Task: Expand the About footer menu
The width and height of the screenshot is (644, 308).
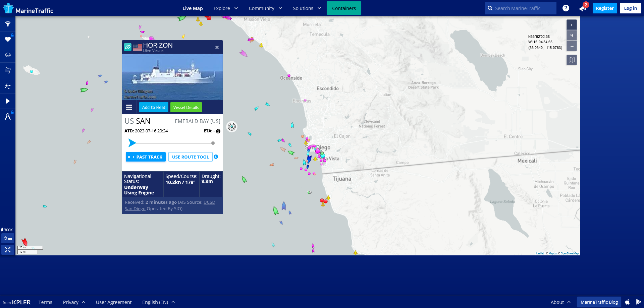Action: click(x=560, y=302)
